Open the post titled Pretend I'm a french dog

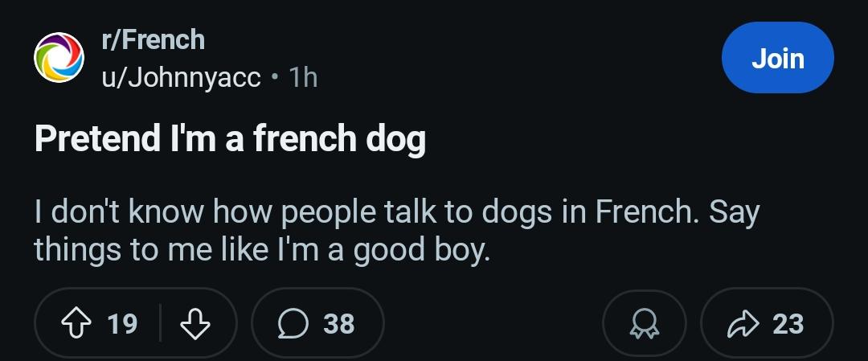click(x=231, y=138)
